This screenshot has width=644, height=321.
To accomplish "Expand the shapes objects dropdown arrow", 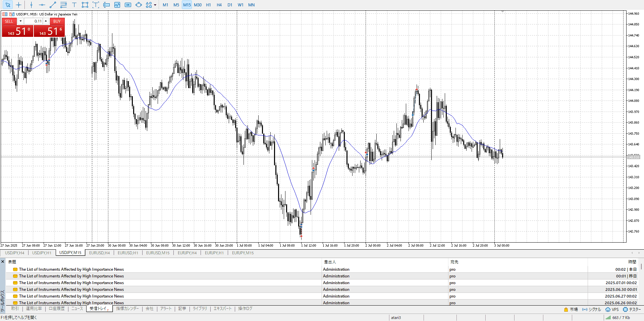I will pyautogui.click(x=155, y=5).
